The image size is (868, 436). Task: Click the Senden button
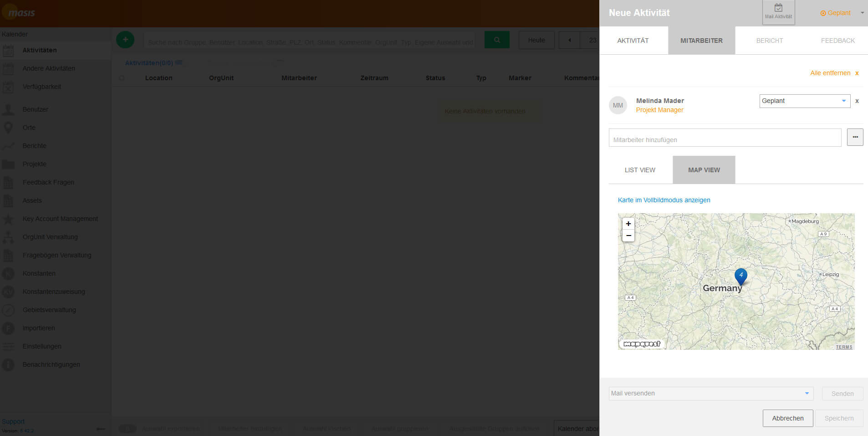click(x=842, y=394)
